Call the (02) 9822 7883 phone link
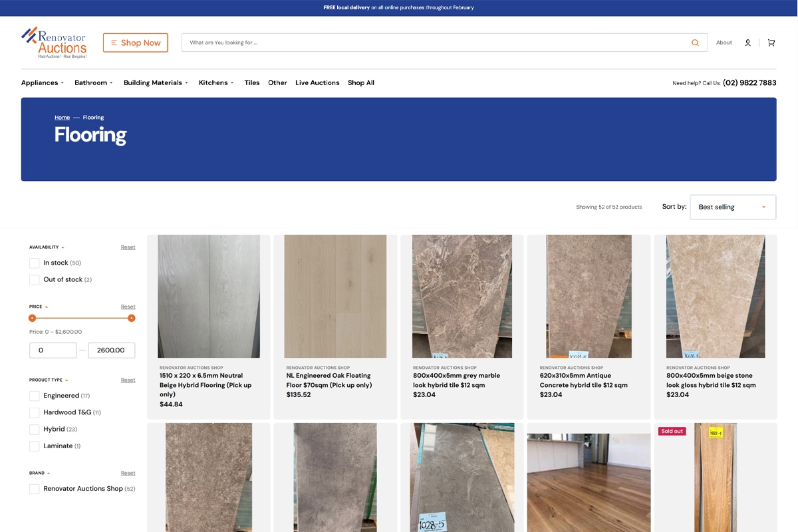Viewport: 798px width, 532px height. 749,83
